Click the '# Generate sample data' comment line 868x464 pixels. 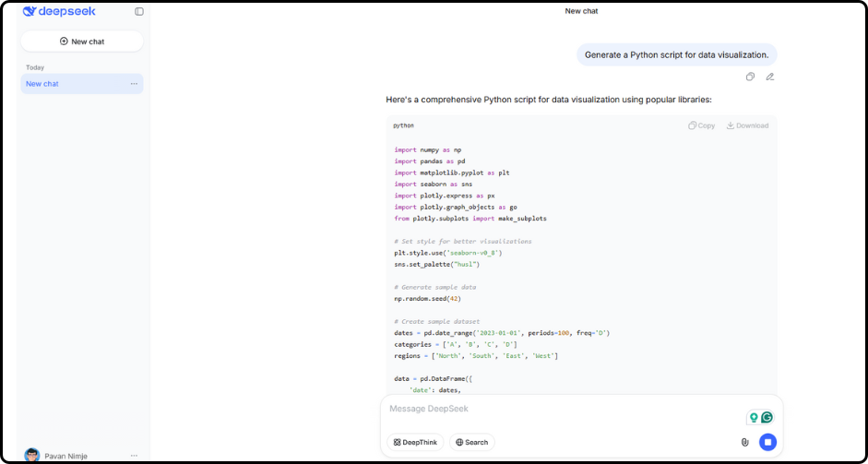click(x=435, y=288)
